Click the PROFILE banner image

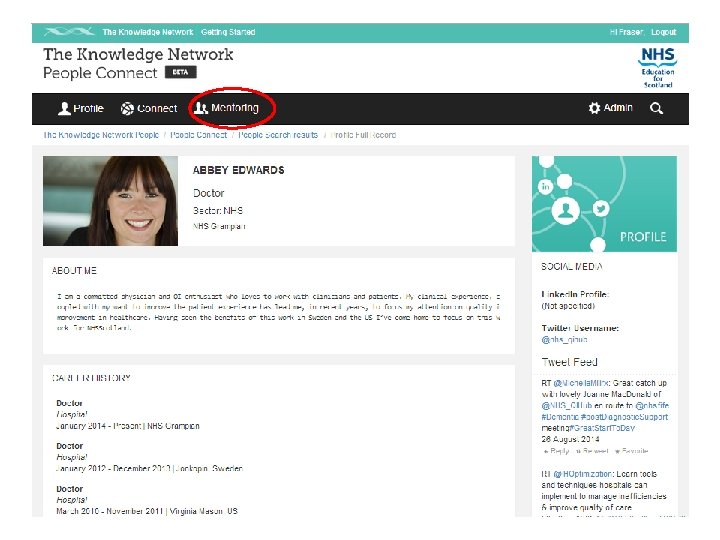(604, 204)
